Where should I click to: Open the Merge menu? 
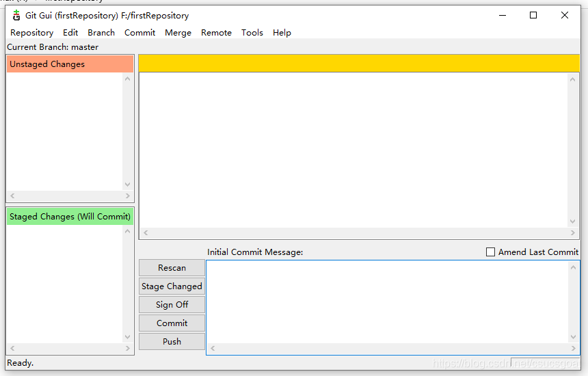(x=178, y=33)
